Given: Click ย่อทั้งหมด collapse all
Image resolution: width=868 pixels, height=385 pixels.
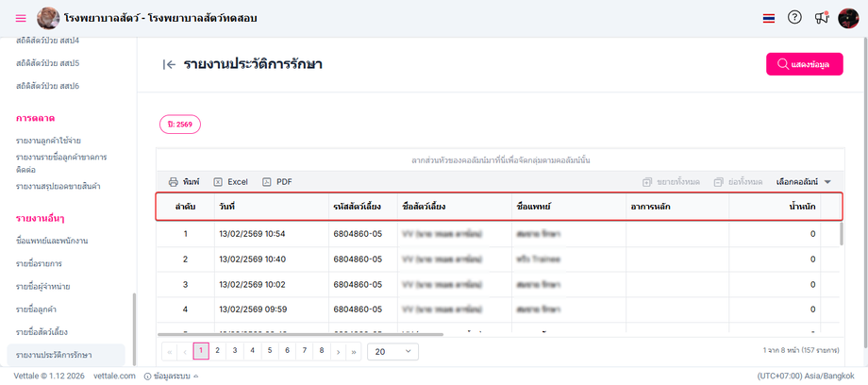Looking at the screenshot, I should pos(739,182).
